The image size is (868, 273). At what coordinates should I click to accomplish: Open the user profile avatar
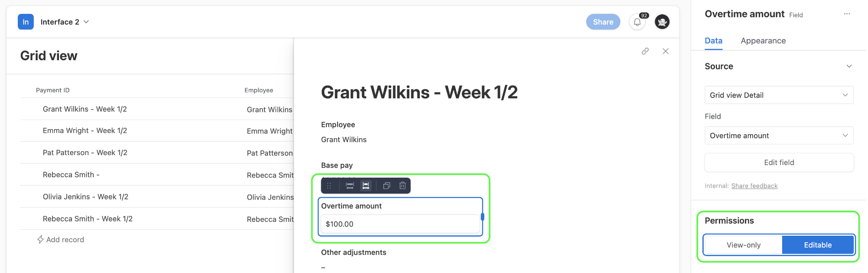662,22
